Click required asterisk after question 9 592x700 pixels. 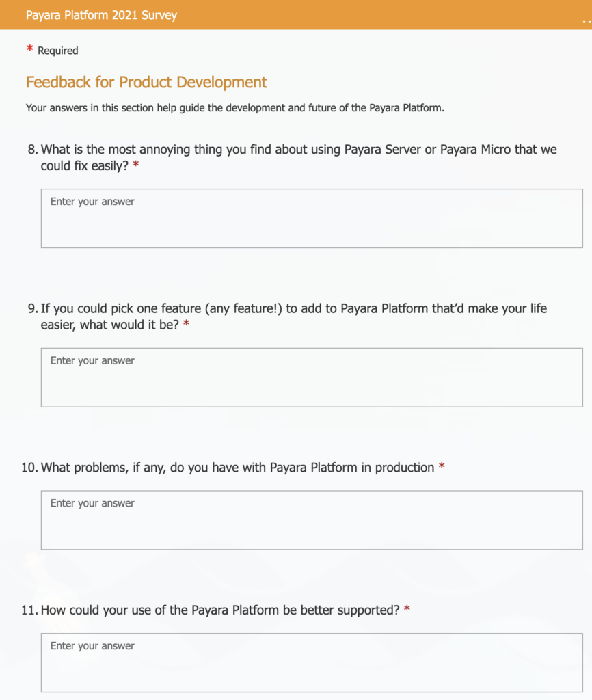click(x=187, y=323)
